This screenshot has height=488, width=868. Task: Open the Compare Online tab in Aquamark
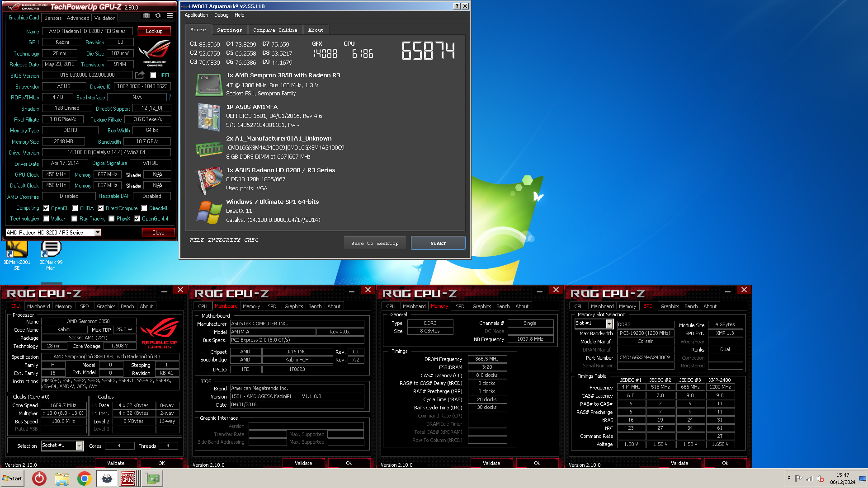(275, 30)
